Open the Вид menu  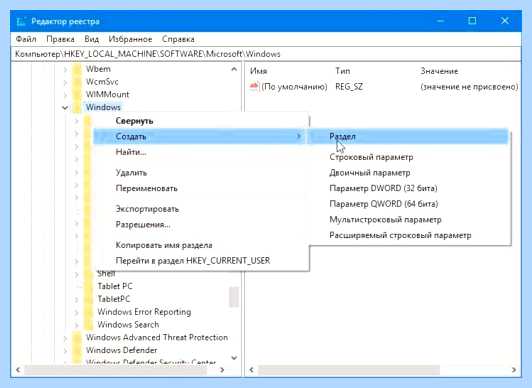point(92,39)
